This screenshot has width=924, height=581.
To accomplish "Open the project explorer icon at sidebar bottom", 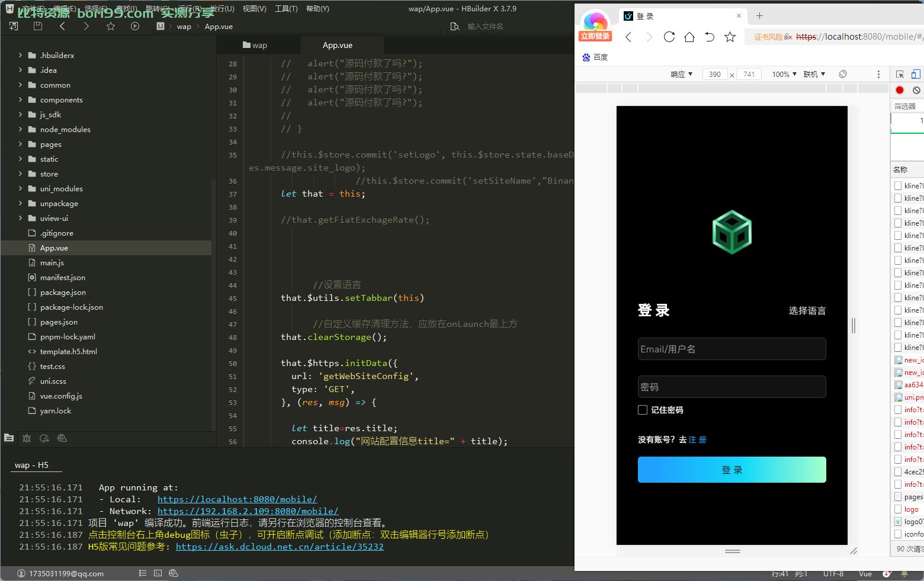I will [9, 438].
